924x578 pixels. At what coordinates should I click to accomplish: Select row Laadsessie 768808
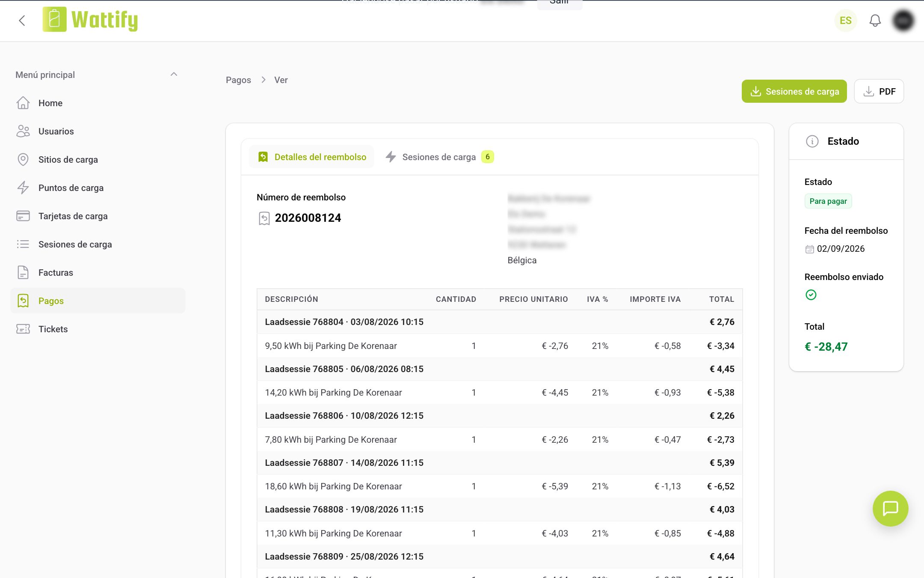pyautogui.click(x=500, y=509)
